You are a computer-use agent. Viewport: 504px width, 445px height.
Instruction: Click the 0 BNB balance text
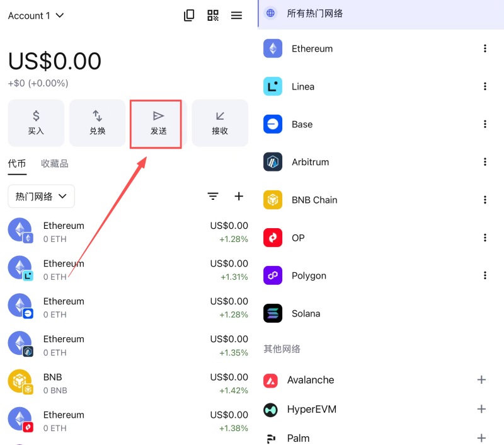pyautogui.click(x=55, y=390)
